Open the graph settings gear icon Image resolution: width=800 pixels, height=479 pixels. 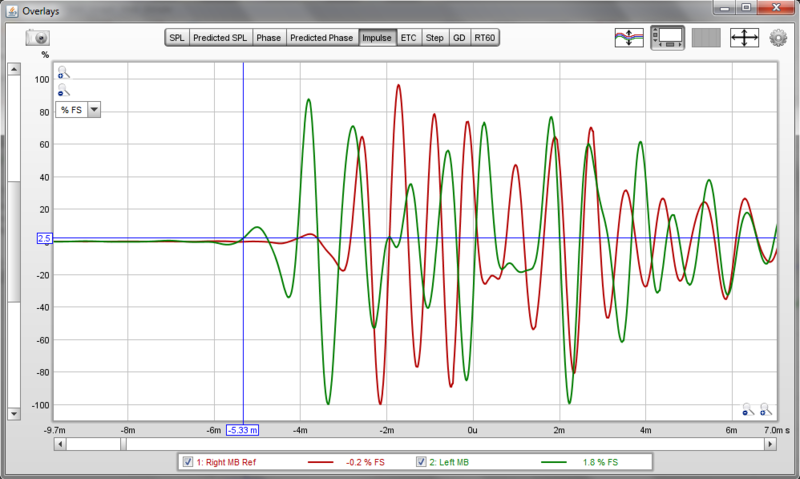click(x=778, y=38)
